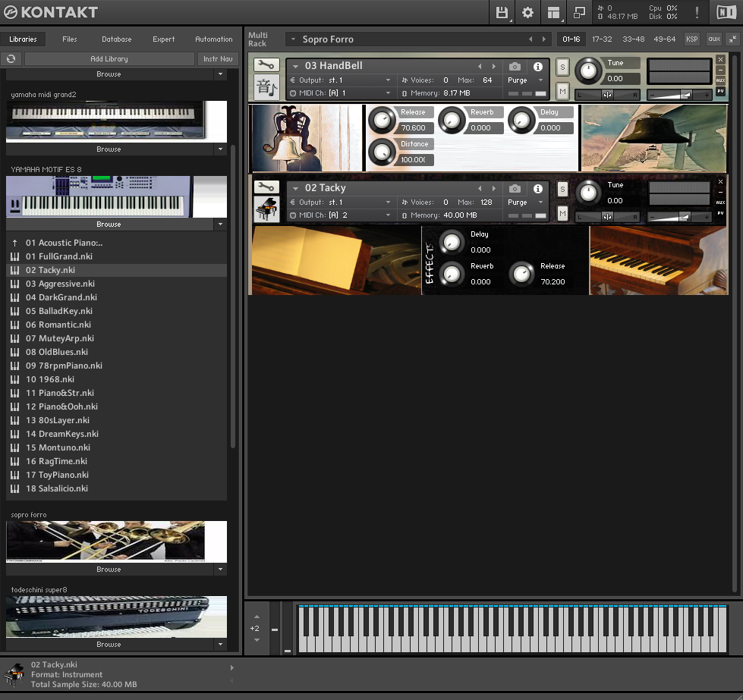
Task: Toggle PV performance view on 03 HandBell
Action: pos(720,92)
